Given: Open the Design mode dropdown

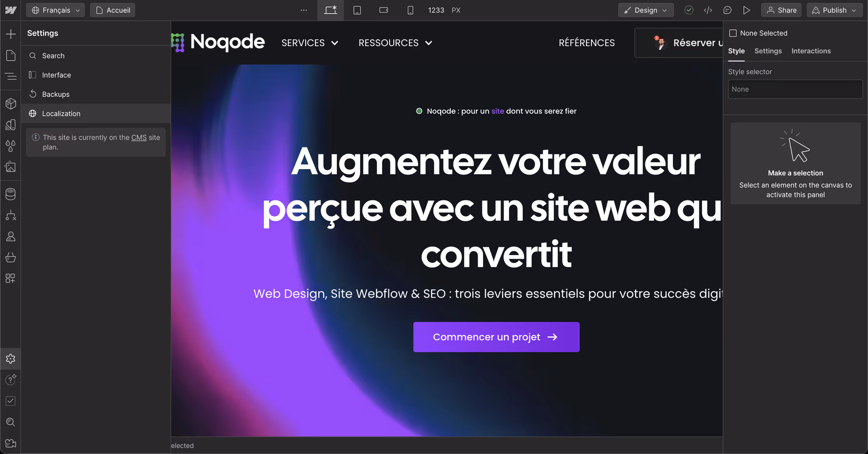Looking at the screenshot, I should 646,10.
